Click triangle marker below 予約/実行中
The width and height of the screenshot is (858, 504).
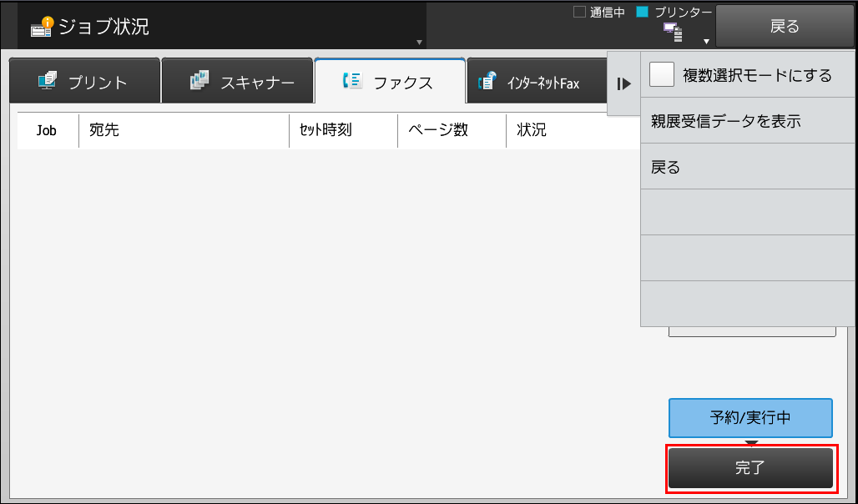[x=751, y=443]
